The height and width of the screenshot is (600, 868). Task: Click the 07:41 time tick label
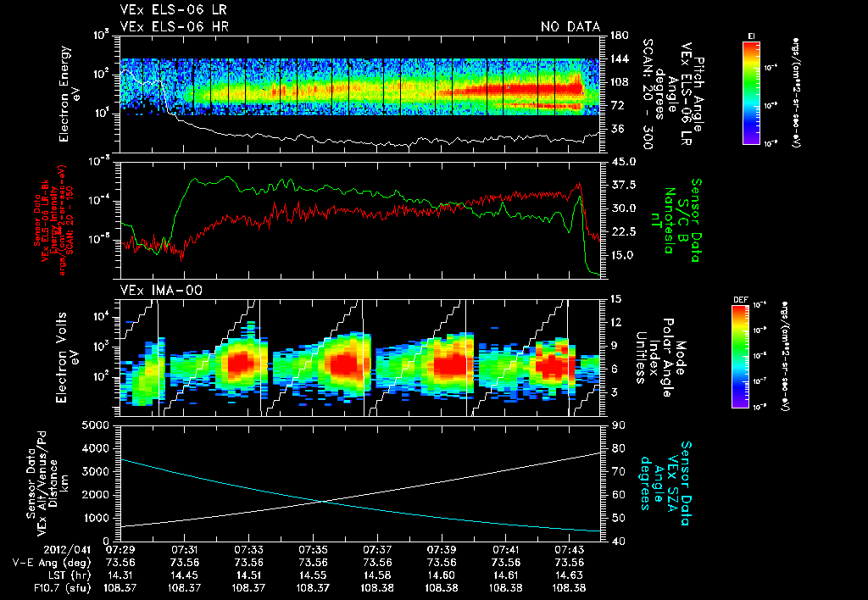505,550
